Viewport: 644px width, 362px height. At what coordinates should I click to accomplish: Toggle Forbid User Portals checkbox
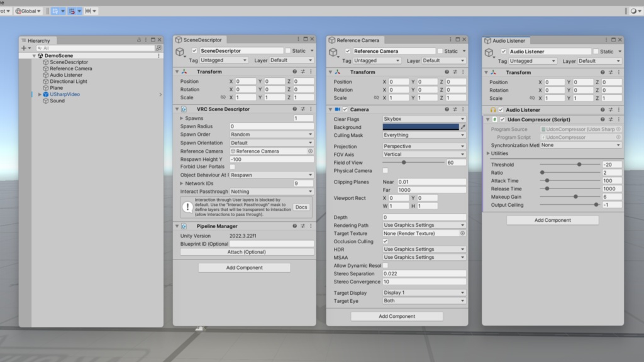[233, 167]
